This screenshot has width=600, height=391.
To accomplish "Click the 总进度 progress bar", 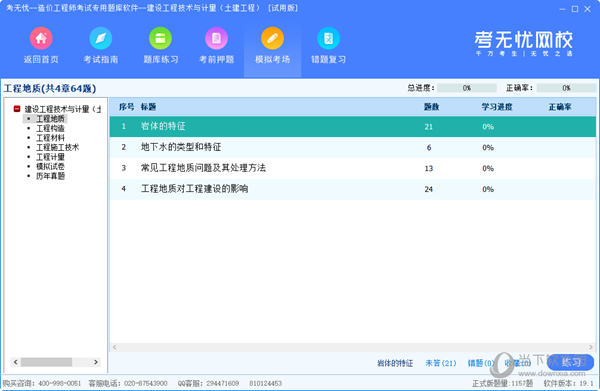I will [x=467, y=88].
